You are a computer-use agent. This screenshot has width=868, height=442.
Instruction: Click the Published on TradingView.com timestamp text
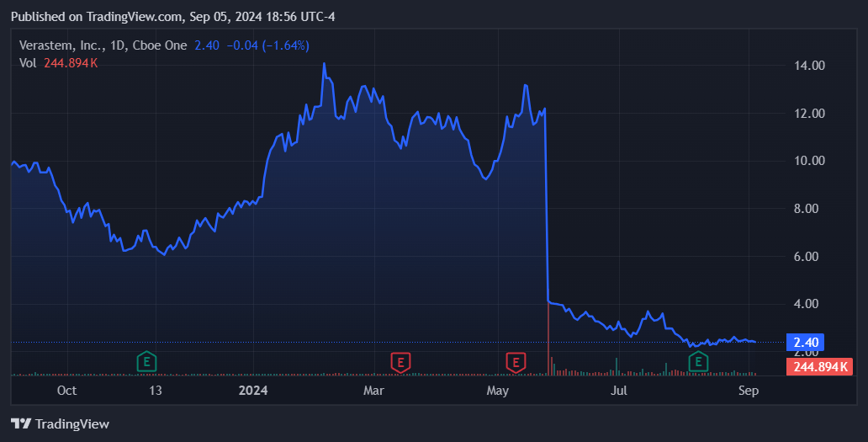(172, 17)
